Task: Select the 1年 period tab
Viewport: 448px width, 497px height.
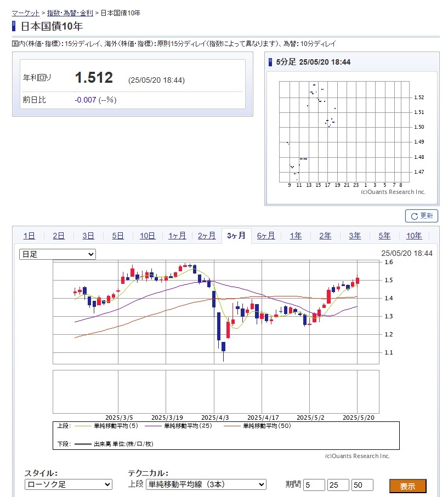Action: point(296,236)
